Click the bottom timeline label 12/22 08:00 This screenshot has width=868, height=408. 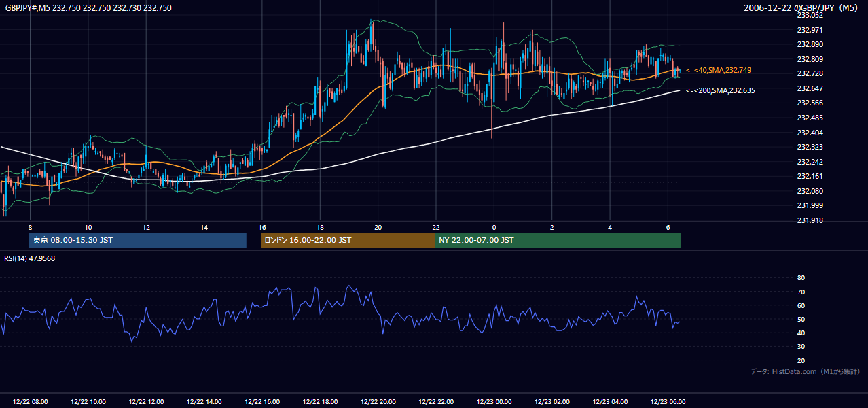30,402
